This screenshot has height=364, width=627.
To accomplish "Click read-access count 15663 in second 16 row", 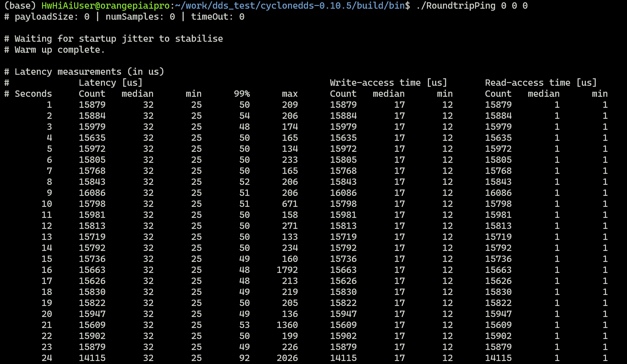I will coord(498,270).
